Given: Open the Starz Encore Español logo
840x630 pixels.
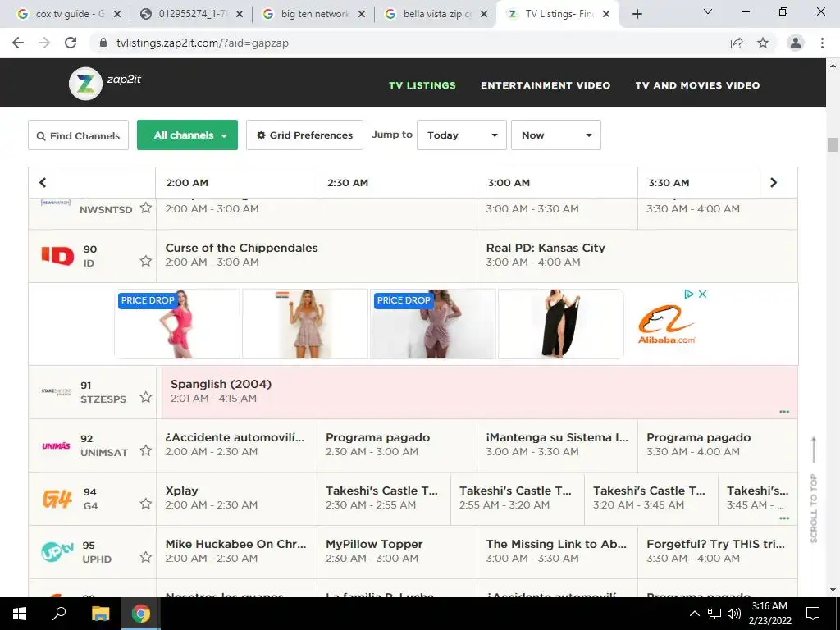Looking at the screenshot, I should [57, 391].
